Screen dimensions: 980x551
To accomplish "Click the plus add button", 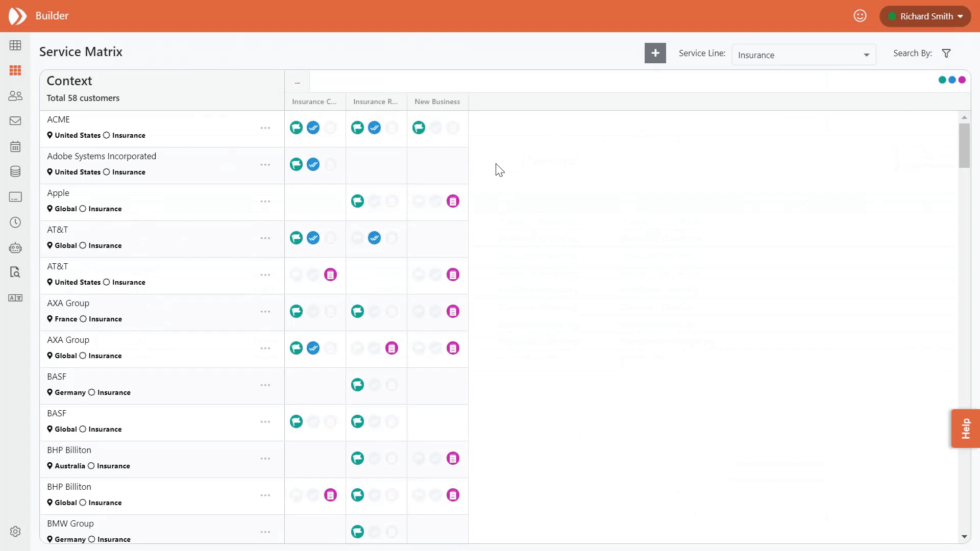I will (x=655, y=53).
